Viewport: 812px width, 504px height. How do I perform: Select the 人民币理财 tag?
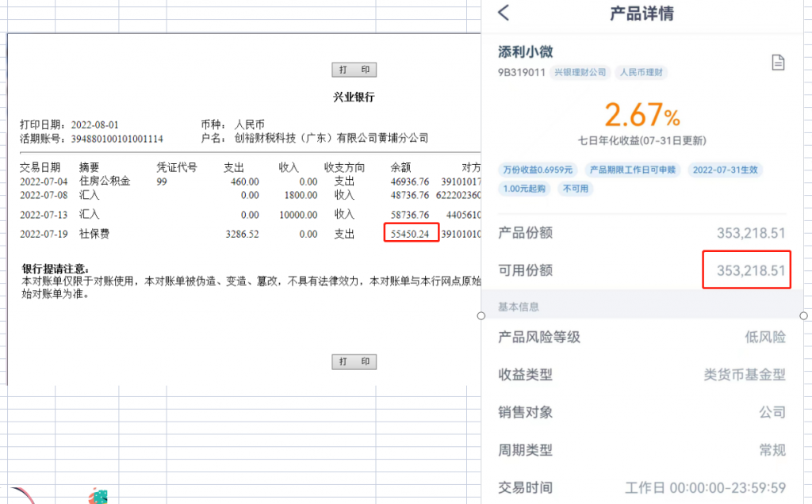641,72
